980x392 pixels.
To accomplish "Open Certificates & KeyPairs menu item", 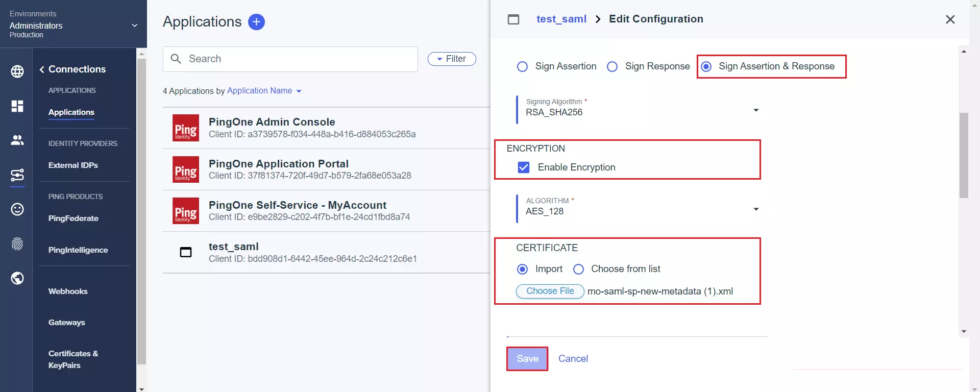I will 73,359.
